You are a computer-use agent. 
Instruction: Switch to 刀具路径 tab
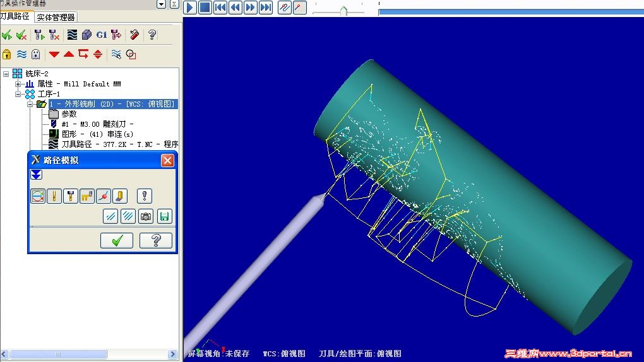coord(15,16)
